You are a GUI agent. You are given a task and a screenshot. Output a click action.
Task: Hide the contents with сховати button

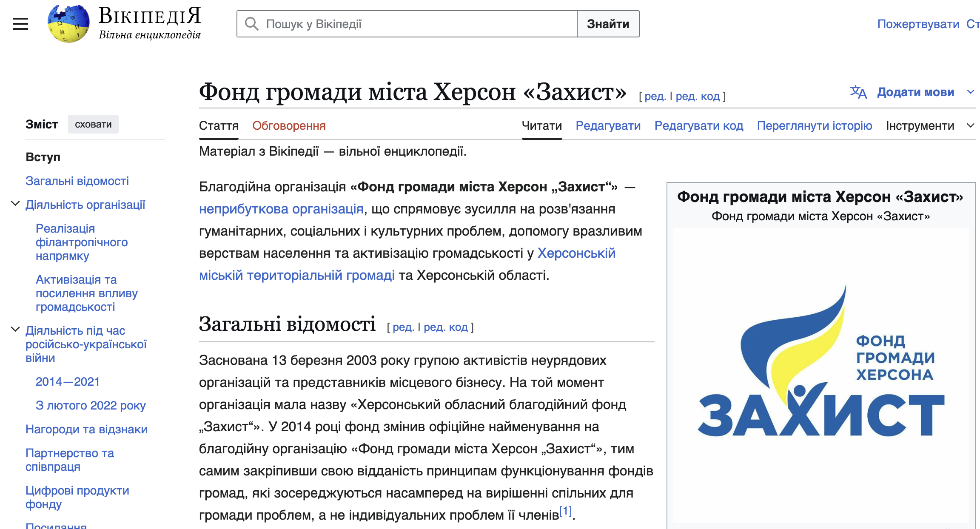93,124
